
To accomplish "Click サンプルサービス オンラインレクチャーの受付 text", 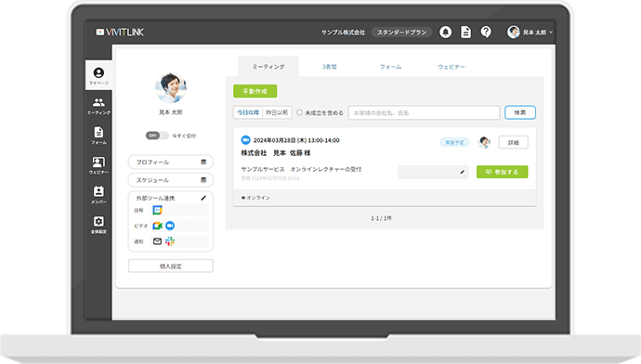I will [301, 169].
